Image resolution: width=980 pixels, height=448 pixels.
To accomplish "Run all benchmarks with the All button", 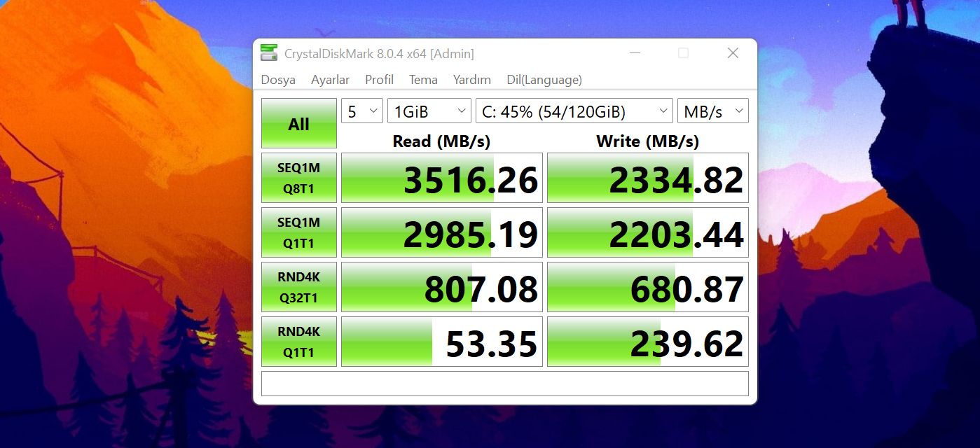I will [299, 124].
